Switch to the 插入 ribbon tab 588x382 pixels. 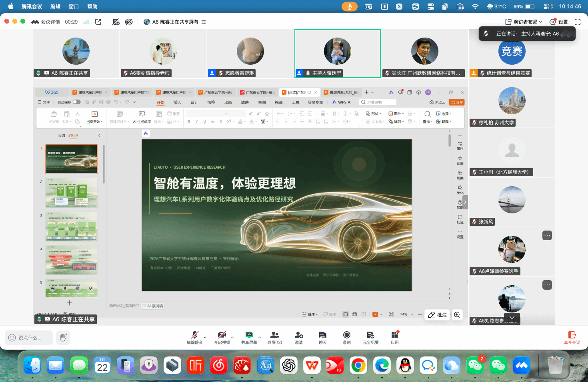(177, 102)
